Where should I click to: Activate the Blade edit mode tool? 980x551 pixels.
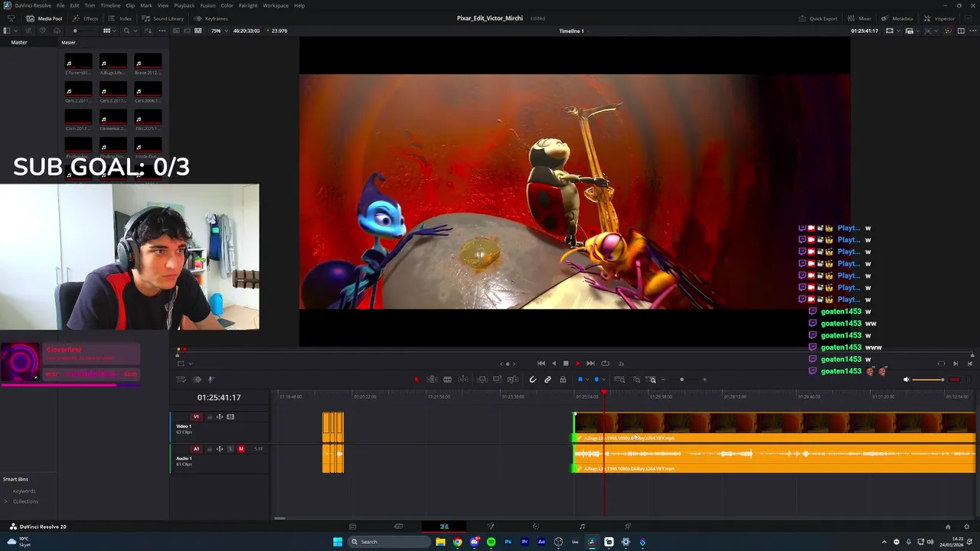447,380
